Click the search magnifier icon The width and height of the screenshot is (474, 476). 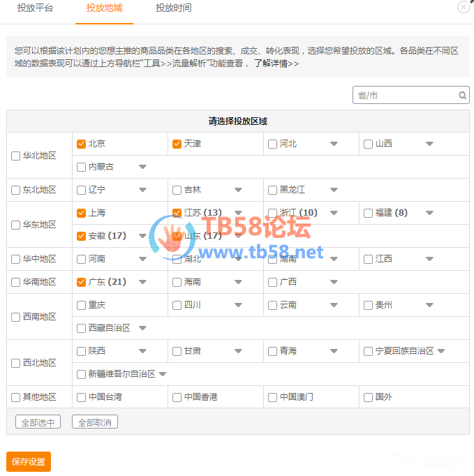pyautogui.click(x=462, y=96)
